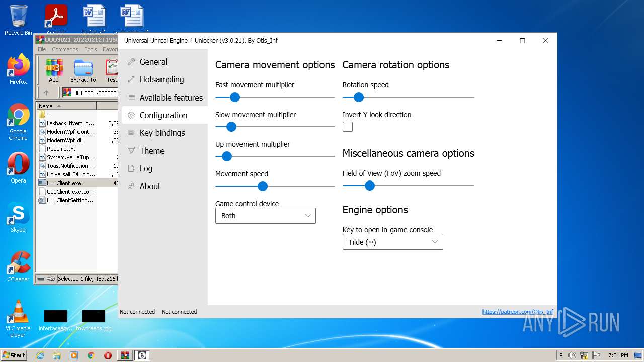This screenshot has height=362, width=644.
Task: Click the Configuration gear icon
Action: 131,115
